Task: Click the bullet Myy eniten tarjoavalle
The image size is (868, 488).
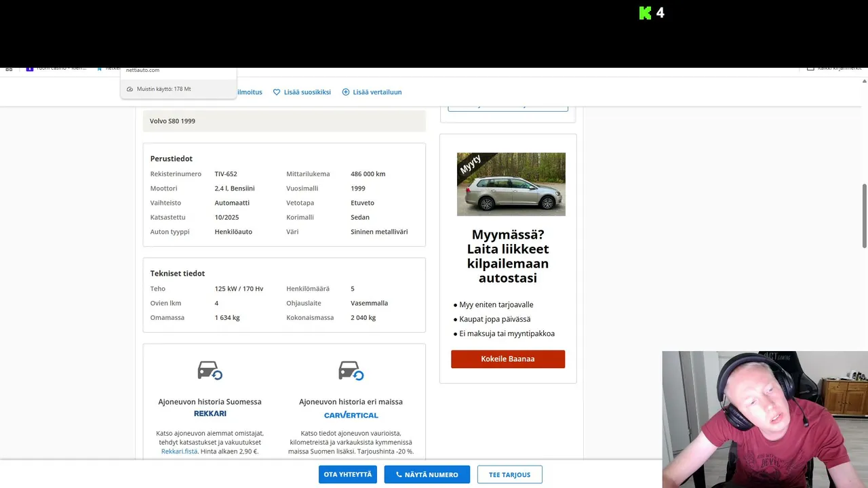Action: point(496,305)
